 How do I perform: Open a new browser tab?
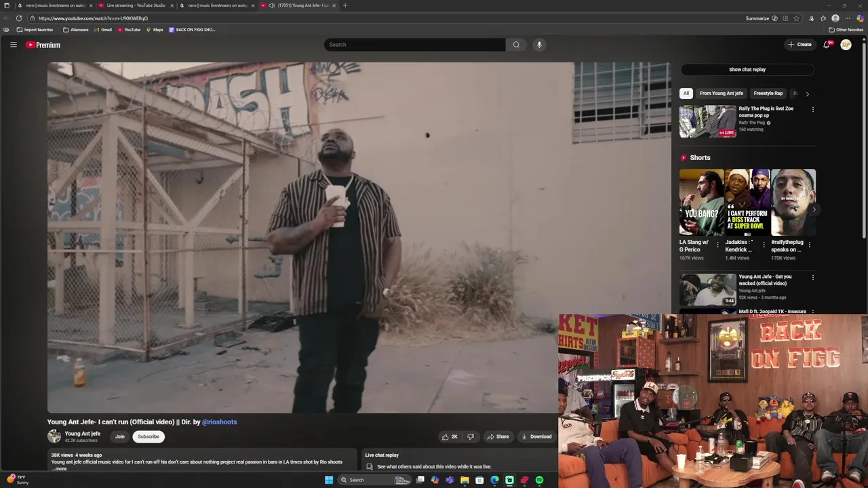pyautogui.click(x=345, y=5)
